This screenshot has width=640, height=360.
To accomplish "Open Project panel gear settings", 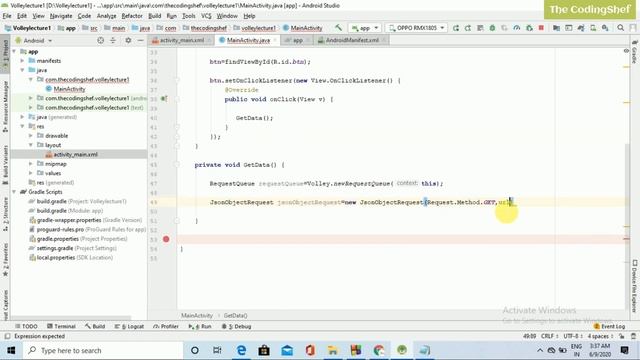I will click(x=128, y=40).
